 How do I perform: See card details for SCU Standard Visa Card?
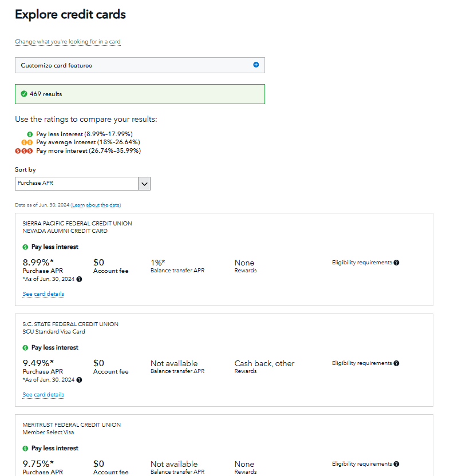coord(43,395)
